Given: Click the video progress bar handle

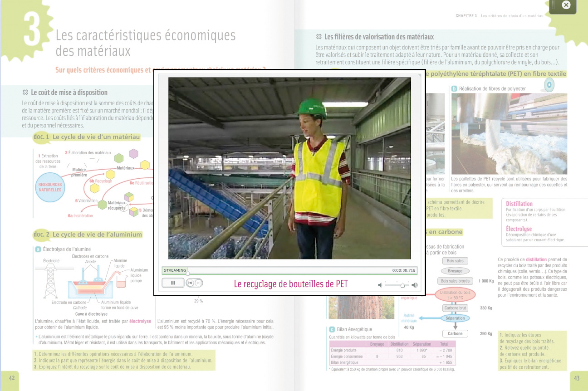Looking at the screenshot, I should pyautogui.click(x=188, y=272).
